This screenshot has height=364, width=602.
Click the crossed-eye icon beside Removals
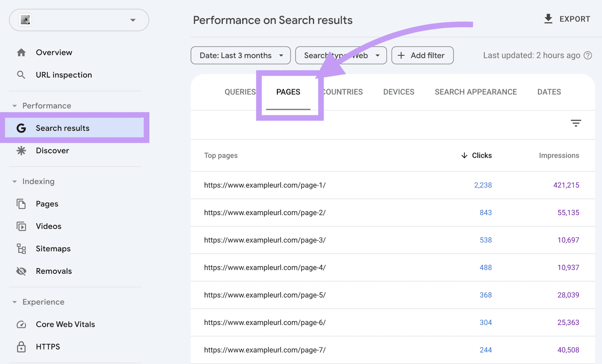click(x=21, y=271)
